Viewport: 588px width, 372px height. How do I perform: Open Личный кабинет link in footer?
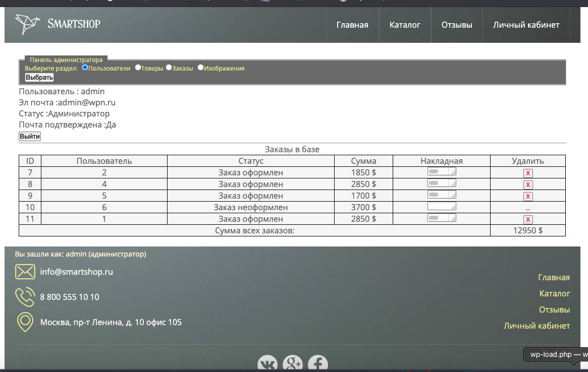537,326
